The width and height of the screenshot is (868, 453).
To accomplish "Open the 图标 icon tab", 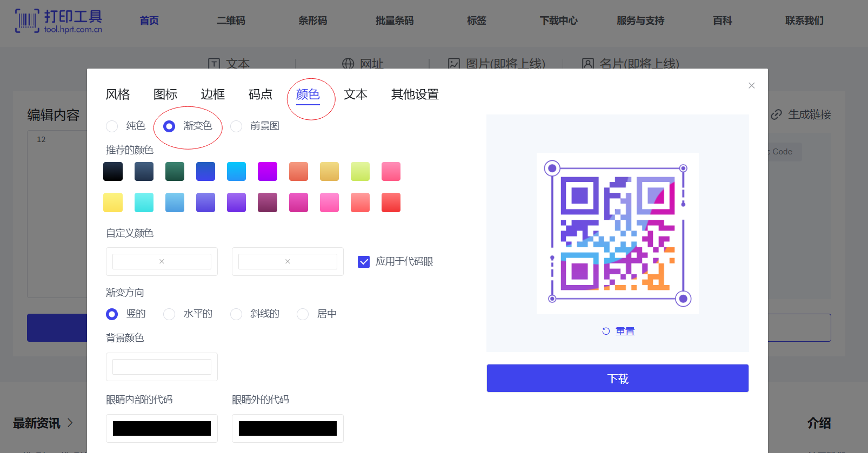I will [165, 94].
